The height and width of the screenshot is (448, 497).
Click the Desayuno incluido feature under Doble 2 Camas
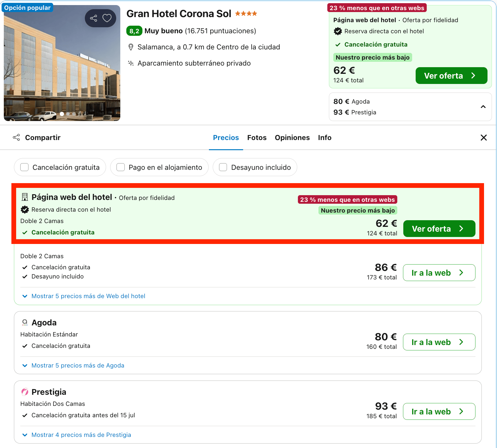(58, 277)
